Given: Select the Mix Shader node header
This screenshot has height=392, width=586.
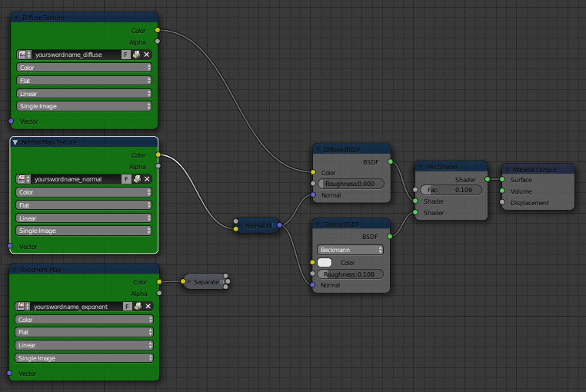Looking at the screenshot, I should coord(451,167).
